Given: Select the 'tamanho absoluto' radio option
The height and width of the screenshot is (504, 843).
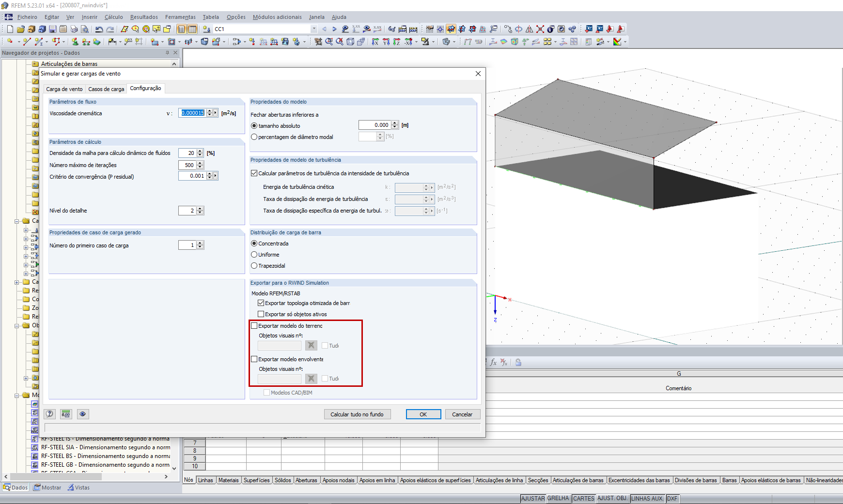Looking at the screenshot, I should tap(254, 126).
